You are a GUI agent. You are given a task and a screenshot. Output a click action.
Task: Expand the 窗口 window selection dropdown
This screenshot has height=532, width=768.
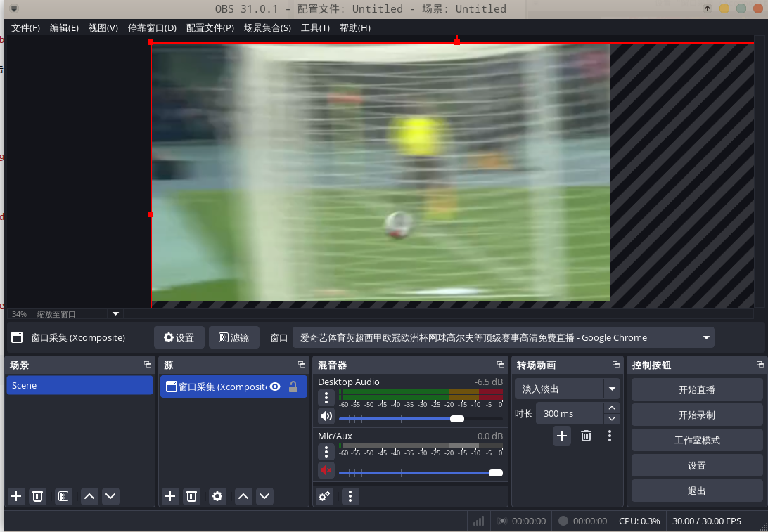[706, 337]
